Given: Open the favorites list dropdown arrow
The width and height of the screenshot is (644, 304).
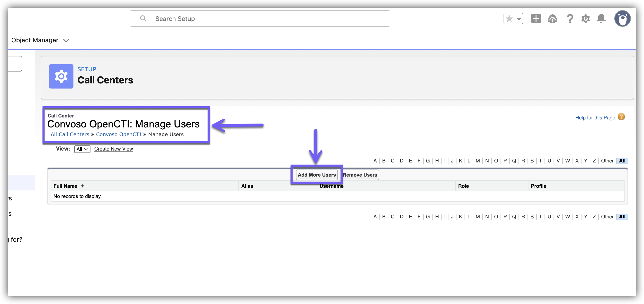Looking at the screenshot, I should coord(519,19).
